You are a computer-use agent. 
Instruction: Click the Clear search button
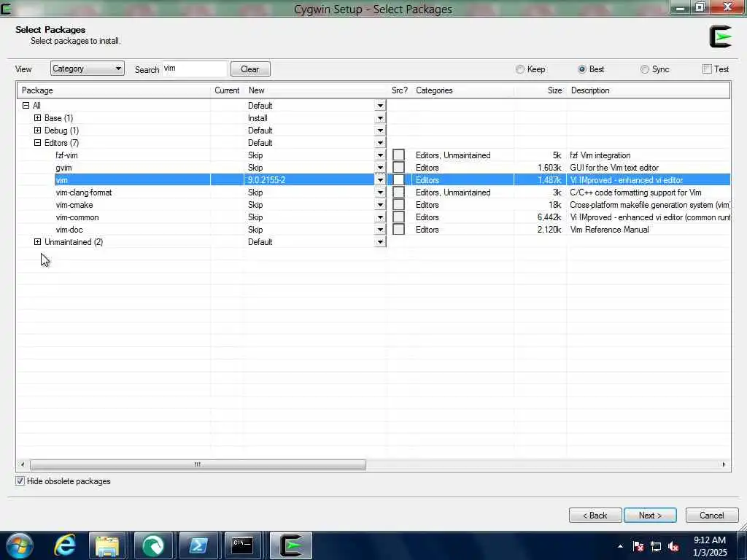250,69
